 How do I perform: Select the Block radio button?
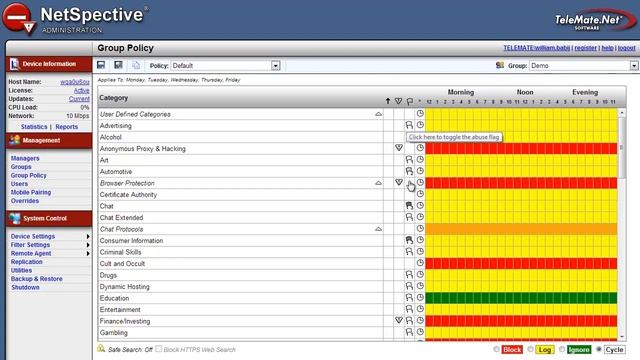click(496, 349)
